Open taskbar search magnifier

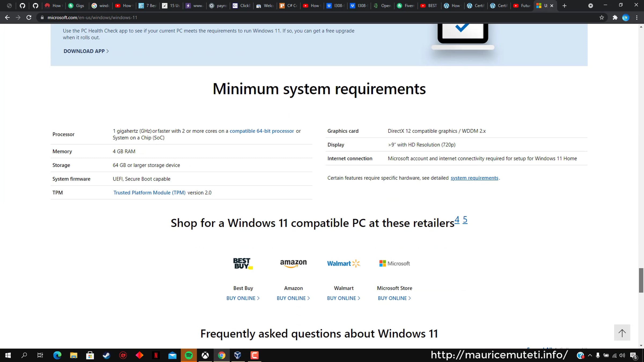point(24,355)
